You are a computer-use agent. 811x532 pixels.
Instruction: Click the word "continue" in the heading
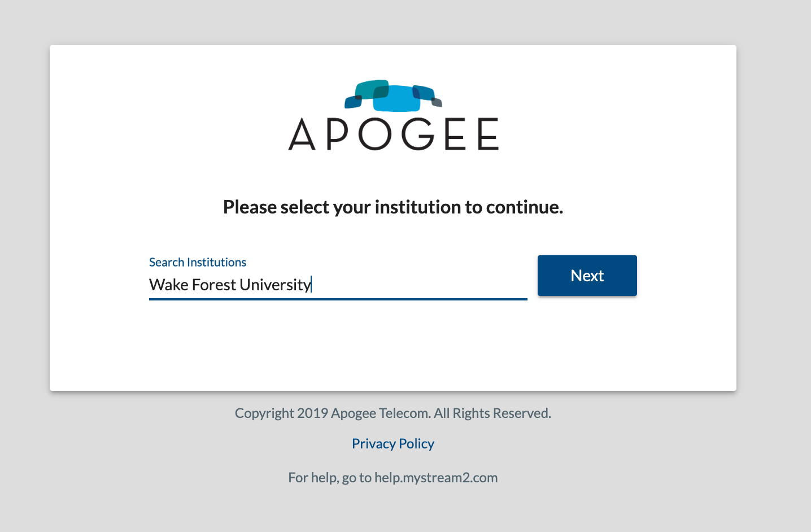click(522, 207)
